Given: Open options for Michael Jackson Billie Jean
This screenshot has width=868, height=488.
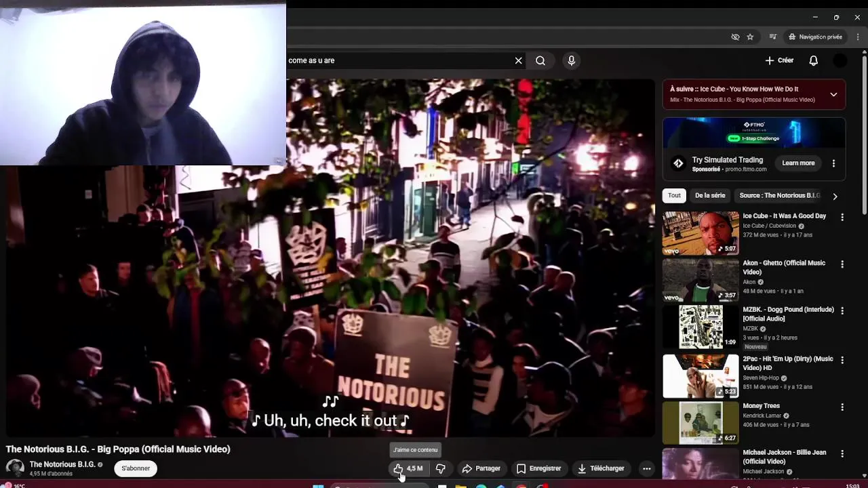Looking at the screenshot, I should point(842,454).
